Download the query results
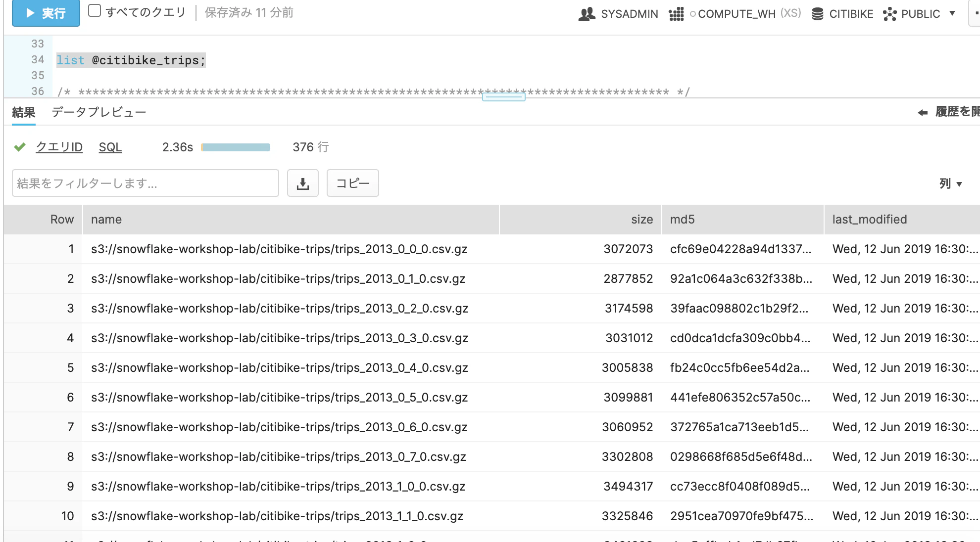 point(302,183)
